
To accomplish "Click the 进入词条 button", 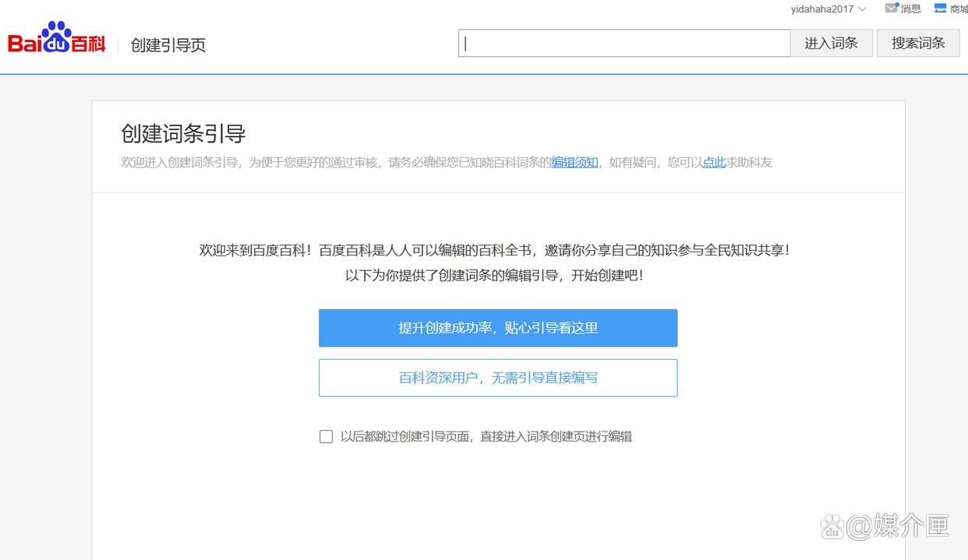I will (x=832, y=43).
